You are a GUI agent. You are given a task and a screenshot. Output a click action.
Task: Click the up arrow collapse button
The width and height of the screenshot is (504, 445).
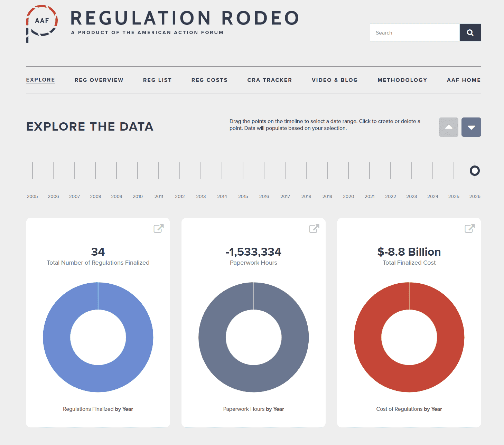[x=448, y=127]
